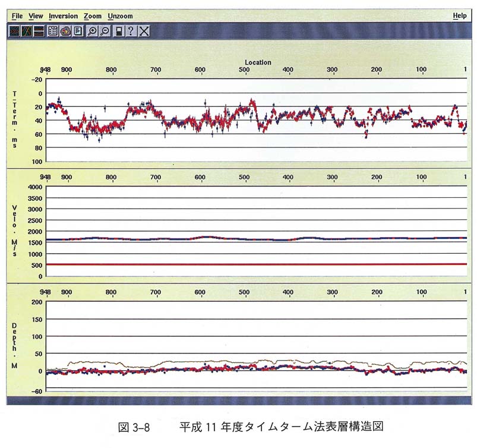
Task: Open the File menu
Action: click(x=17, y=16)
